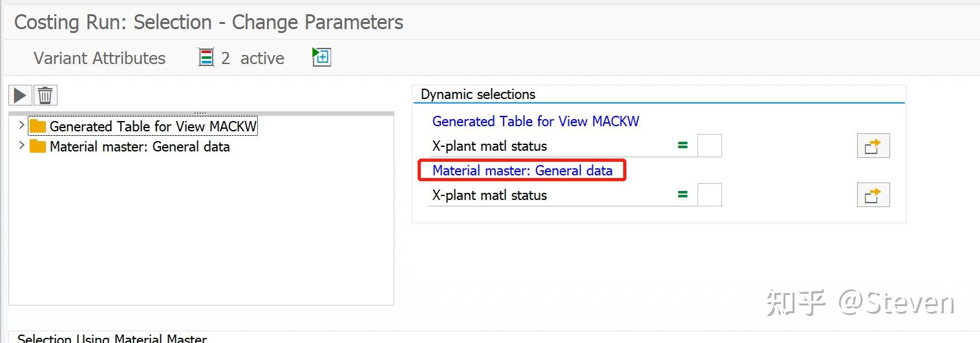Expand the Generated Table for View MACKW node
The image size is (980, 343).
pyautogui.click(x=21, y=125)
